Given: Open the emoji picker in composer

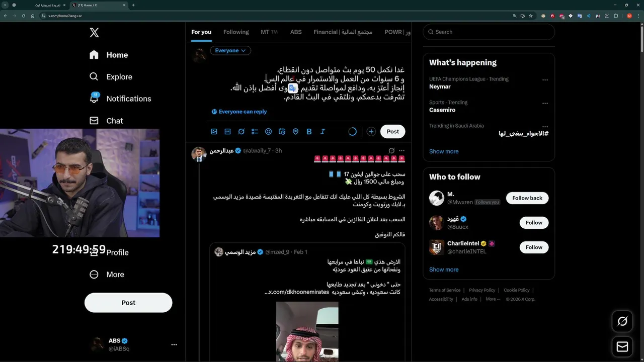Looking at the screenshot, I should coord(269,132).
